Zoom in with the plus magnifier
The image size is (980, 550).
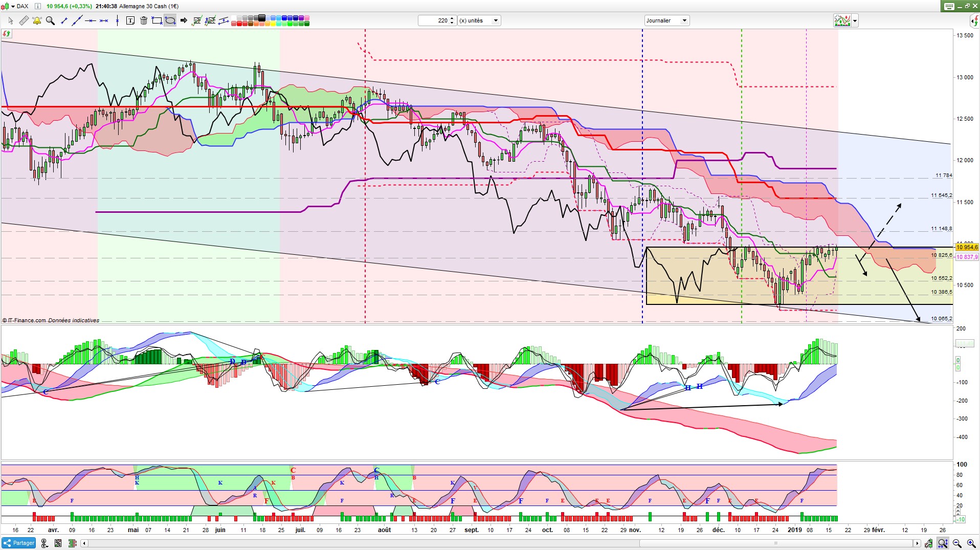pyautogui.click(x=971, y=543)
